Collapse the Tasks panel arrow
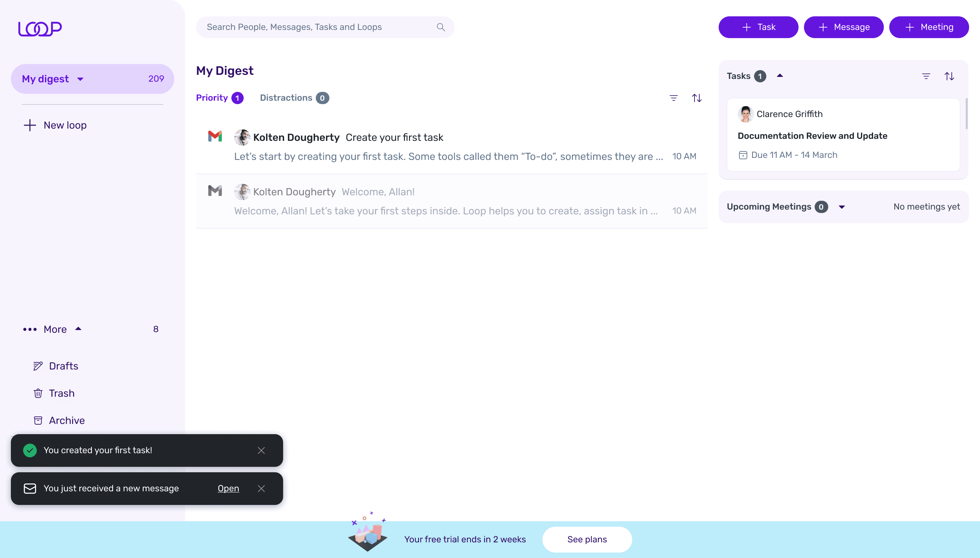980x558 pixels. point(780,76)
